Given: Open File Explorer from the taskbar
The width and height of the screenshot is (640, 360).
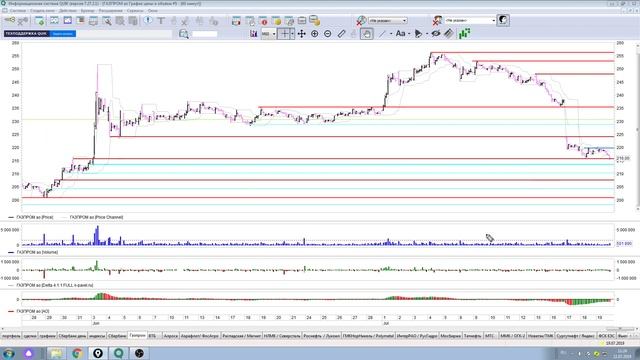Looking at the screenshot, I should pyautogui.click(x=56, y=353).
